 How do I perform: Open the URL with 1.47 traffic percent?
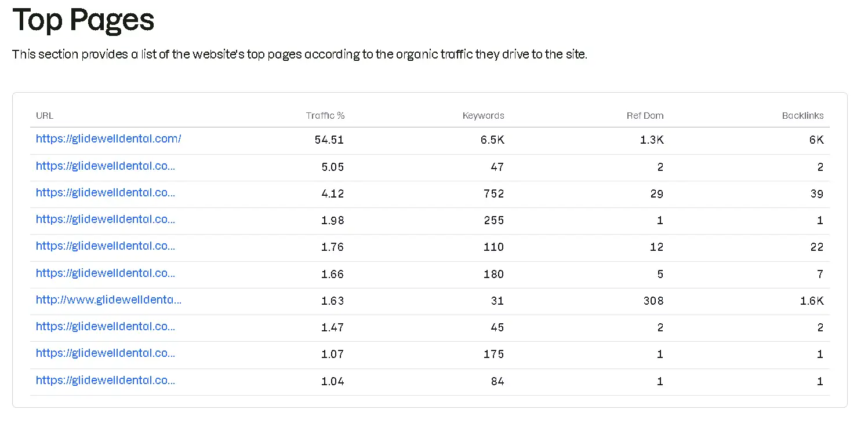105,327
